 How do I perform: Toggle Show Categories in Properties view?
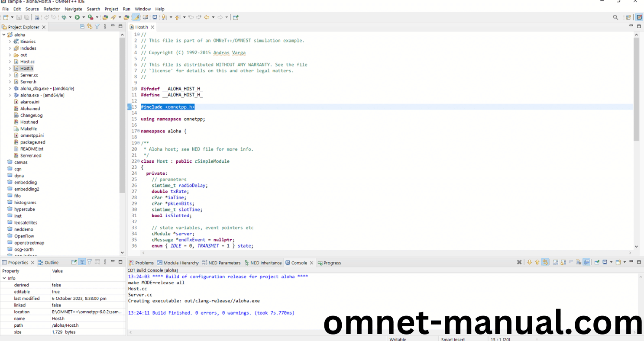pyautogui.click(x=82, y=262)
